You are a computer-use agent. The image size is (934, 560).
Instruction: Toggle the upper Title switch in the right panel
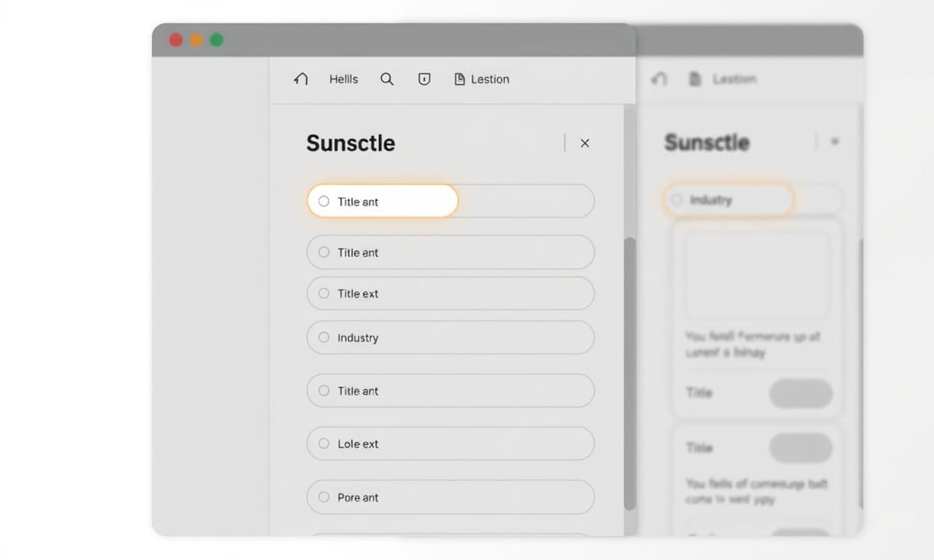tap(800, 394)
